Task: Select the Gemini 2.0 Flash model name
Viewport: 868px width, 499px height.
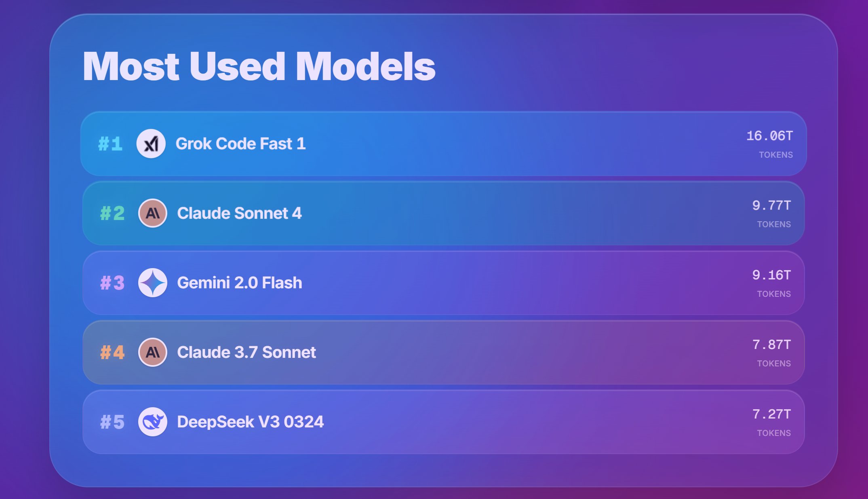Action: 239,283
